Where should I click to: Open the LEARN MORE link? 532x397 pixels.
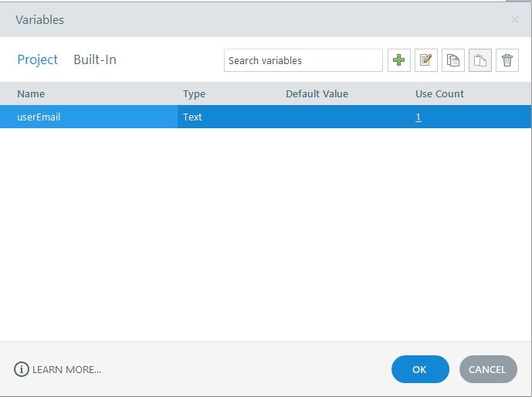click(x=66, y=369)
